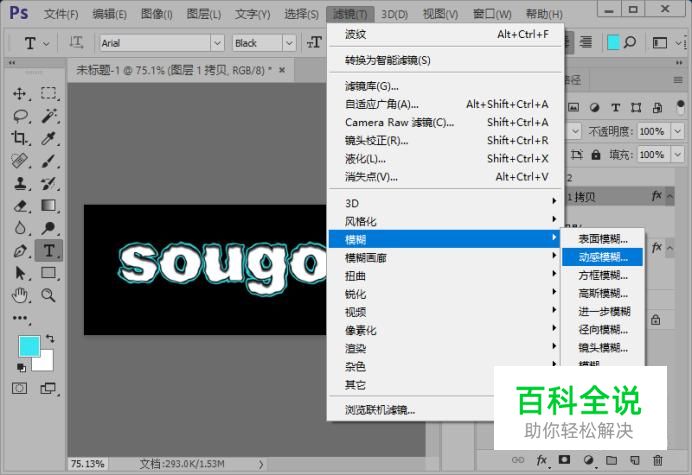
Task: Link layers icon at panel bottom
Action: pyautogui.click(x=518, y=460)
